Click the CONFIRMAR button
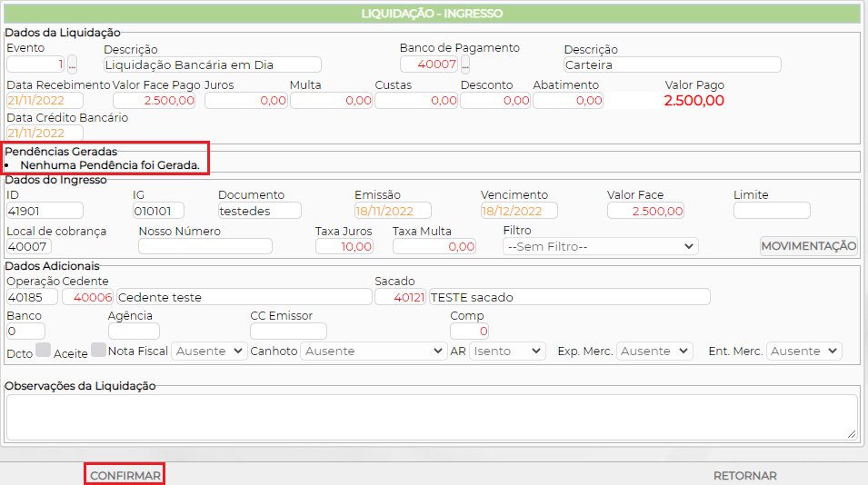Viewport: 868px width, 485px height. (x=125, y=475)
